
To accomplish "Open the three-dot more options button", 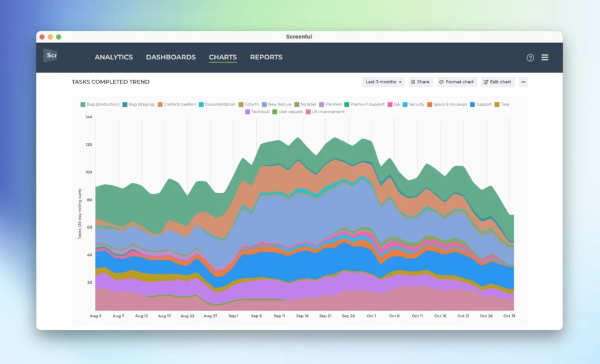I will (x=523, y=82).
